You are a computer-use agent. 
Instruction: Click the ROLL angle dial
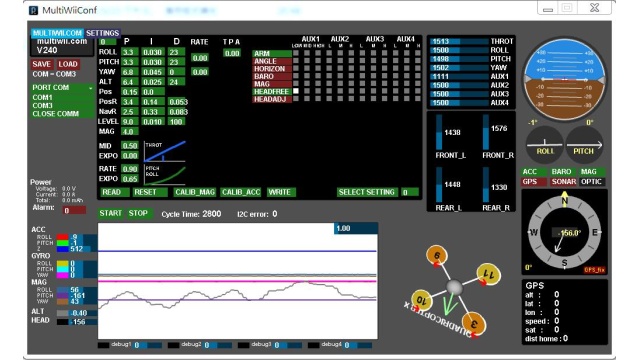544,145
